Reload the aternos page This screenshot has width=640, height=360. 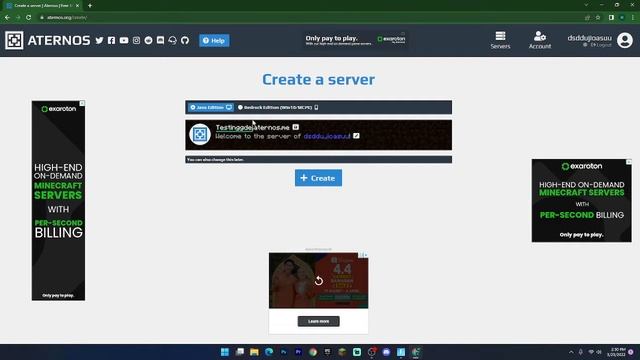[29, 18]
